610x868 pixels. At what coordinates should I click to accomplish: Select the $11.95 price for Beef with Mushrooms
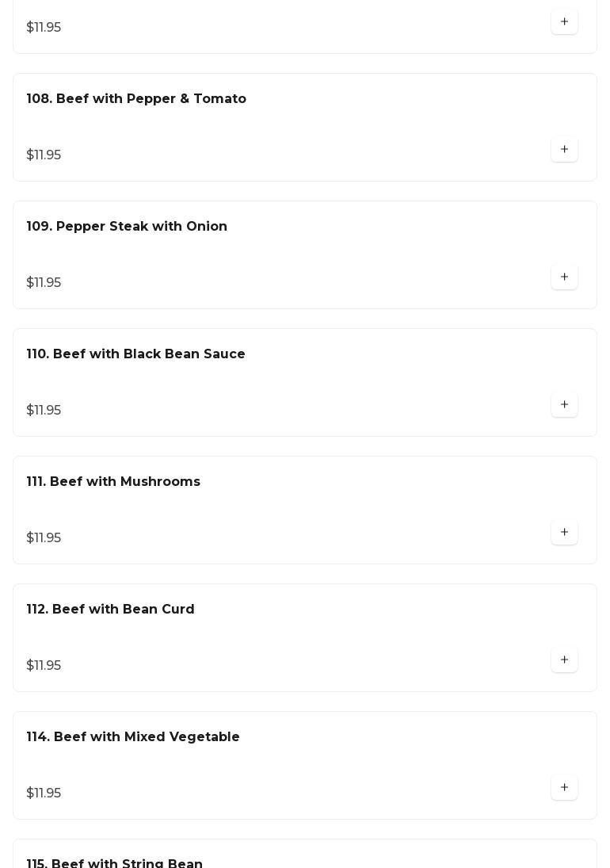[x=44, y=538]
